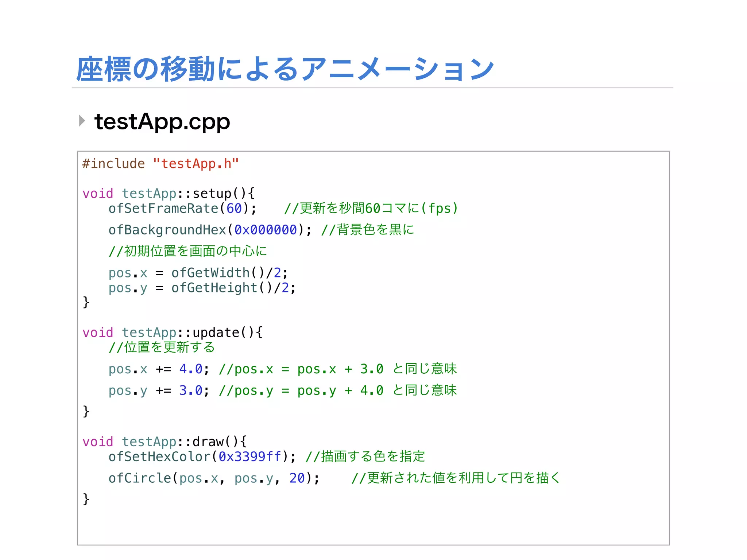Select the ofSetHexColor(0x3399ff); statement
This screenshot has height=560, width=747.
[202, 457]
